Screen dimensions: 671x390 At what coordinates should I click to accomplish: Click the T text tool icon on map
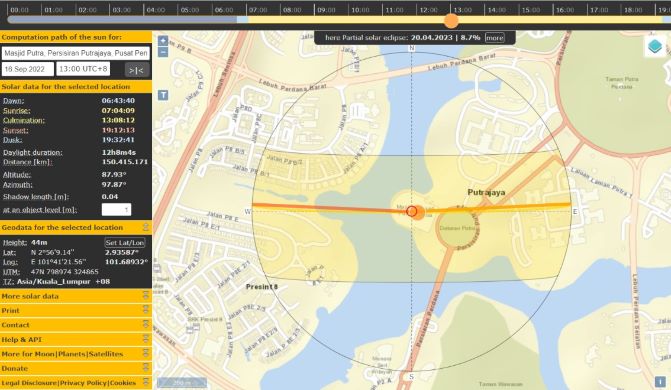[163, 95]
